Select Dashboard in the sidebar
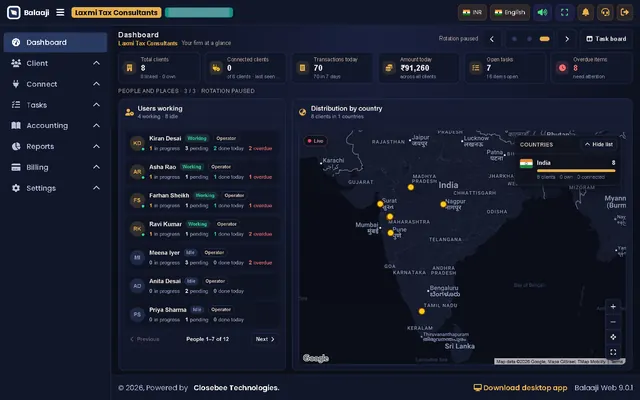 [x=55, y=42]
